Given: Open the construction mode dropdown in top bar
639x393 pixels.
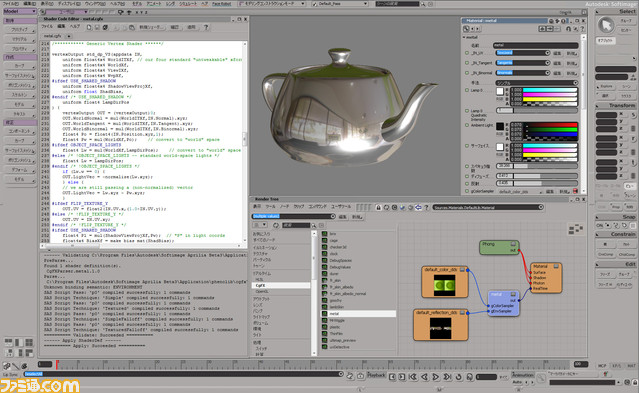Looking at the screenshot, I should click(x=272, y=4).
